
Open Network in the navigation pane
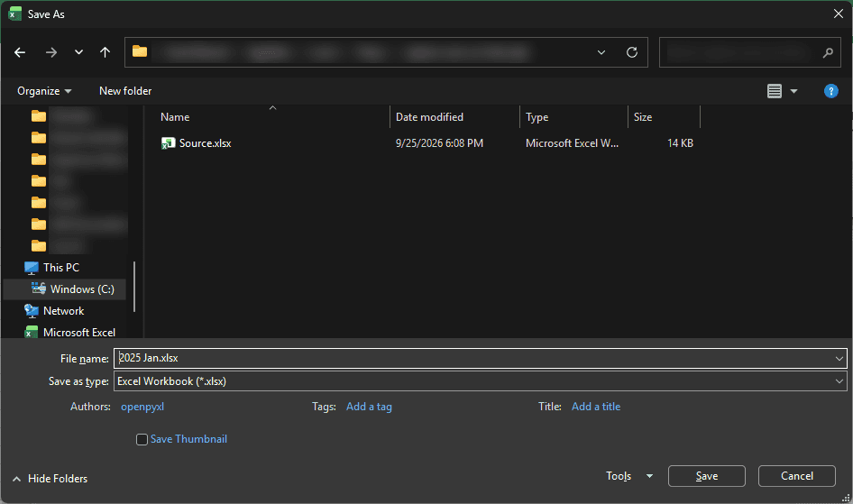pyautogui.click(x=64, y=311)
